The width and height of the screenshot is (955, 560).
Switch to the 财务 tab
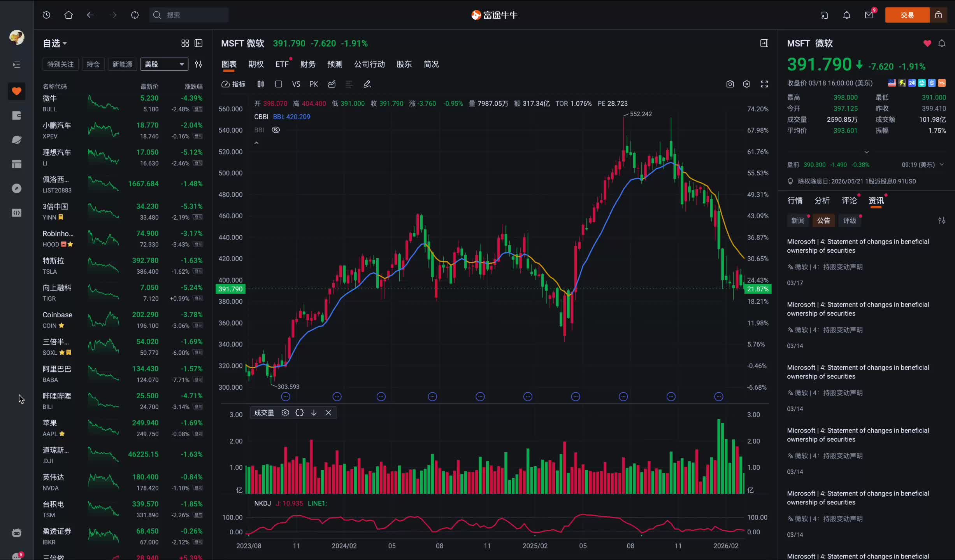(308, 64)
